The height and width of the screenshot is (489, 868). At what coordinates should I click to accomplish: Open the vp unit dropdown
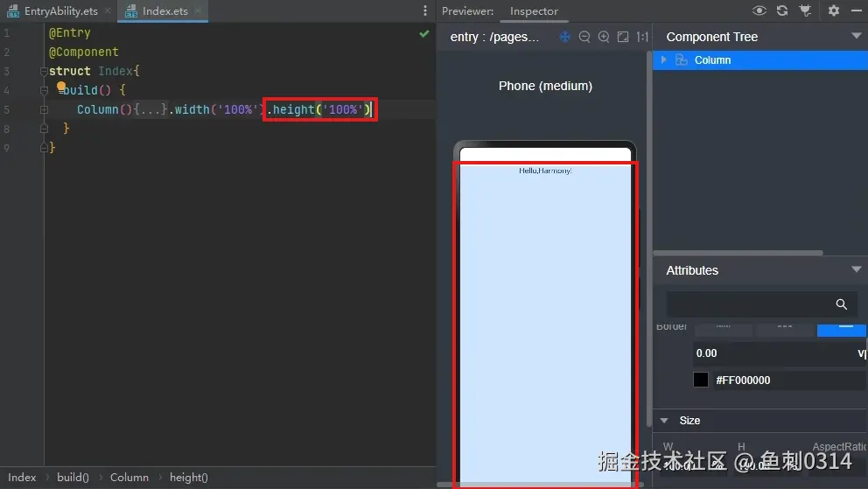click(861, 353)
